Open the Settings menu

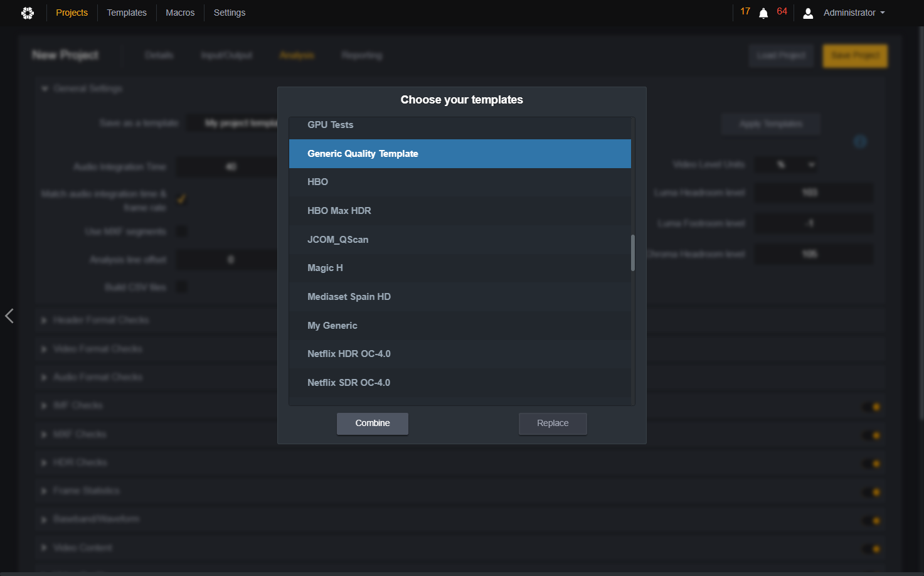point(230,13)
